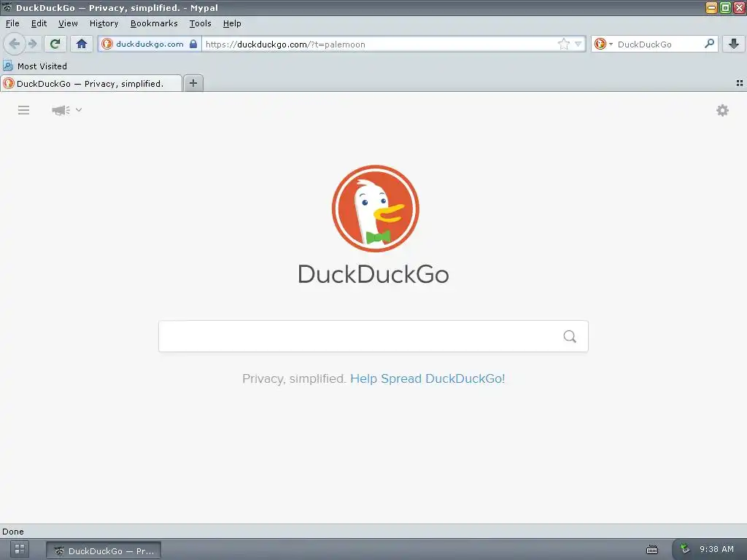
Task: Open the Bookmarks menu
Action: 154,23
